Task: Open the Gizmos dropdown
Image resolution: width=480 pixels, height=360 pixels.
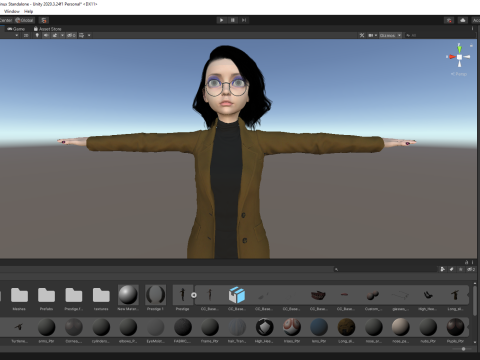Action: pyautogui.click(x=390, y=35)
